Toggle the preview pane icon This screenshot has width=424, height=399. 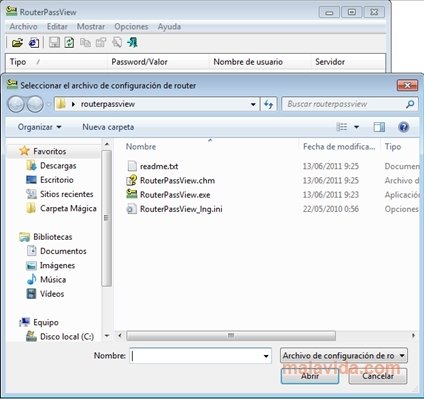pos(379,127)
